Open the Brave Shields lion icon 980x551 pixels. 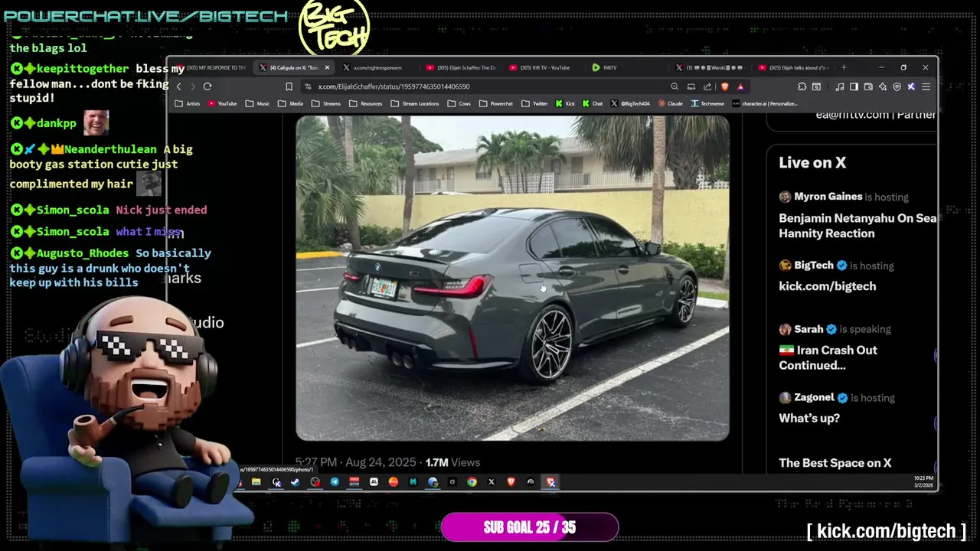[x=725, y=86]
